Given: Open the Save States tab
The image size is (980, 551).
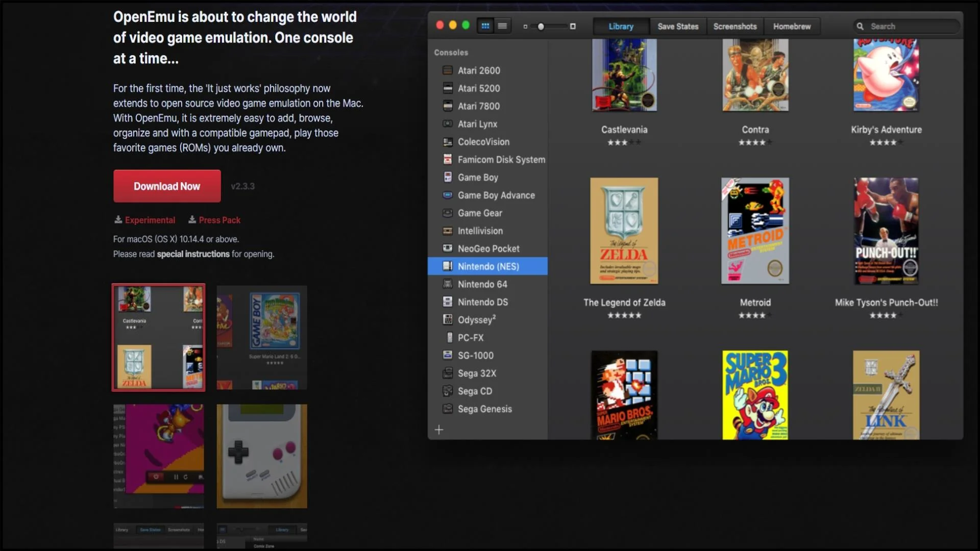Looking at the screenshot, I should pyautogui.click(x=678, y=27).
